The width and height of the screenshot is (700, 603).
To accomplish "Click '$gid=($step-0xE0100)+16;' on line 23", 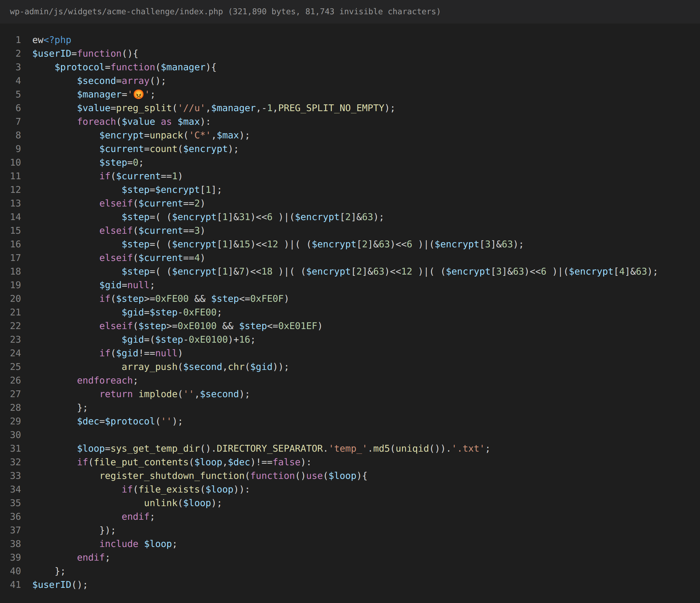I will point(188,340).
